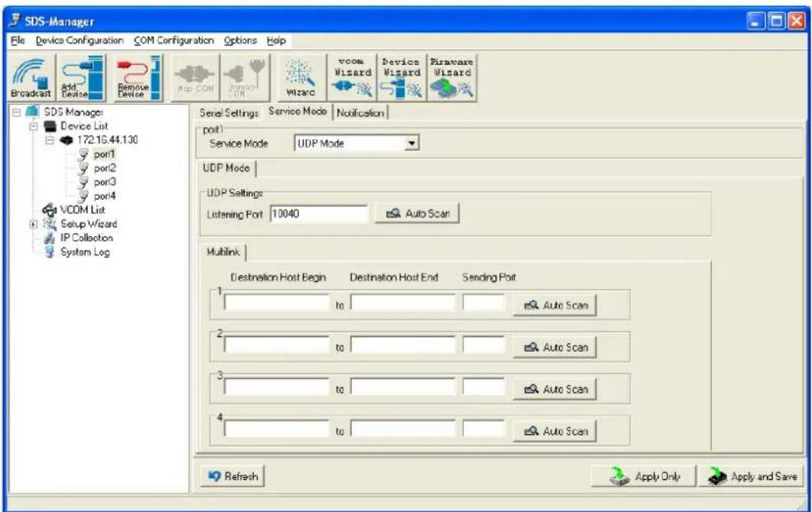Click the port4 connector icon

83,196
